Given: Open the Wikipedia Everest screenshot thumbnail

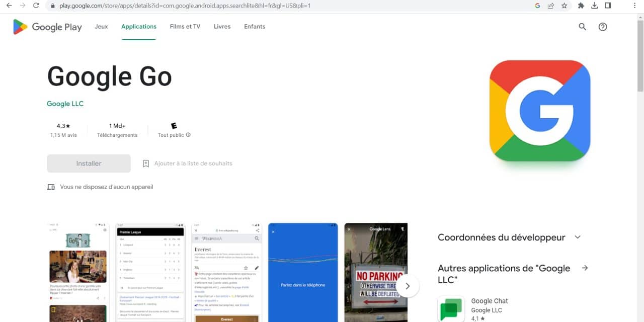Looking at the screenshot, I should pyautogui.click(x=226, y=272).
